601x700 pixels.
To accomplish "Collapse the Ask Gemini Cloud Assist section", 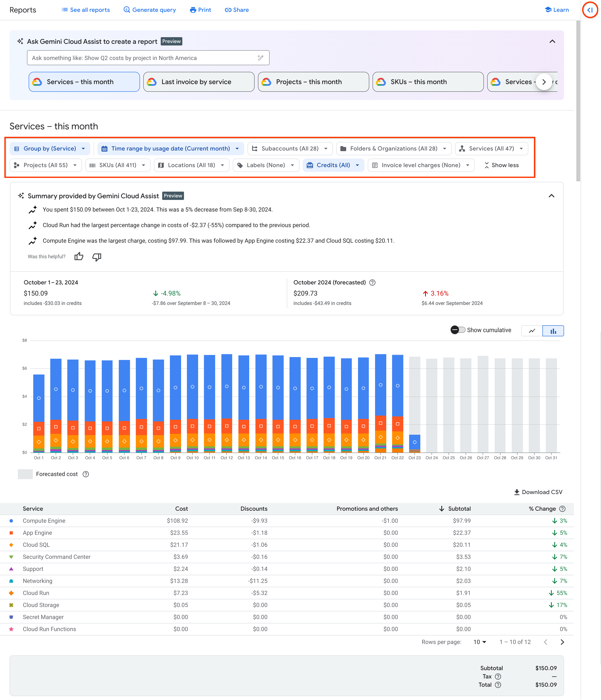I will [552, 41].
